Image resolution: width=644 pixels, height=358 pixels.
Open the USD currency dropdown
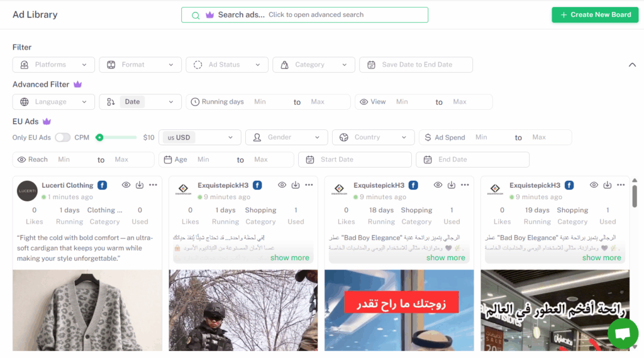click(x=200, y=138)
